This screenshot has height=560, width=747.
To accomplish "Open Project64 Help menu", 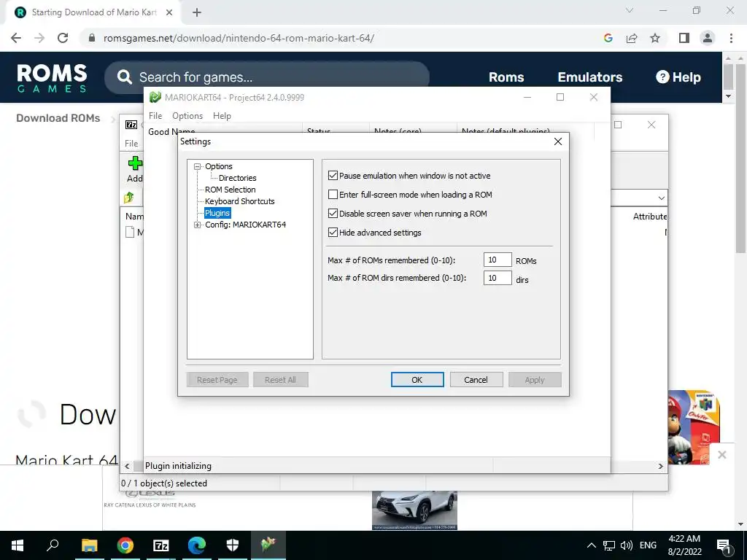I will [x=222, y=116].
